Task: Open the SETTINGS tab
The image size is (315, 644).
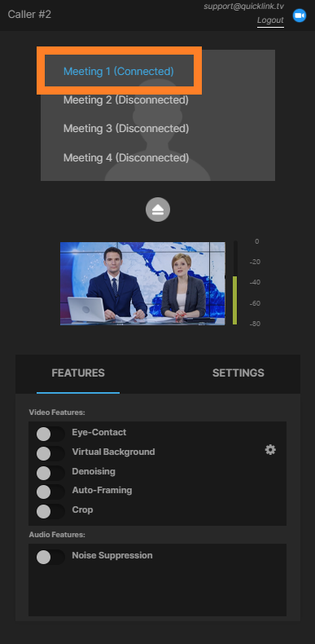Action: (238, 373)
